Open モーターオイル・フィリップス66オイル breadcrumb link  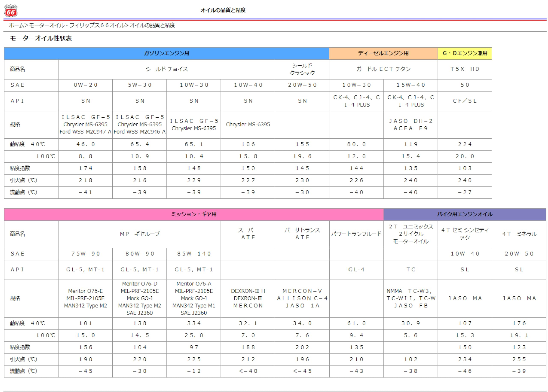click(77, 25)
